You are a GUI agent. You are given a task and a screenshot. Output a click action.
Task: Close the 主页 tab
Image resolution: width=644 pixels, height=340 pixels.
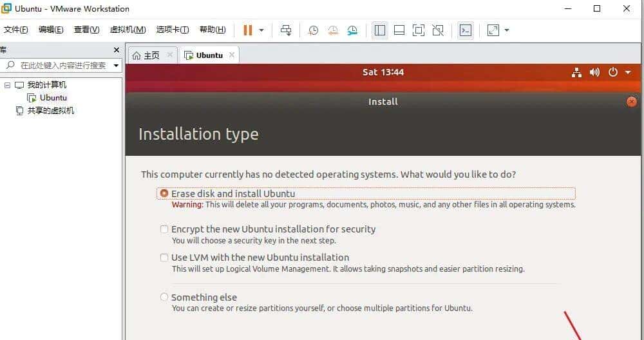(x=170, y=55)
